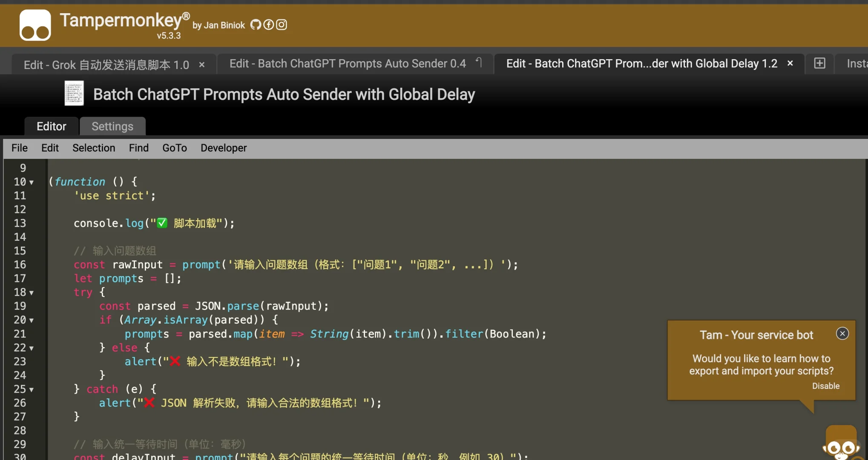Open the GitHub icon link in header
868x460 pixels.
256,25
